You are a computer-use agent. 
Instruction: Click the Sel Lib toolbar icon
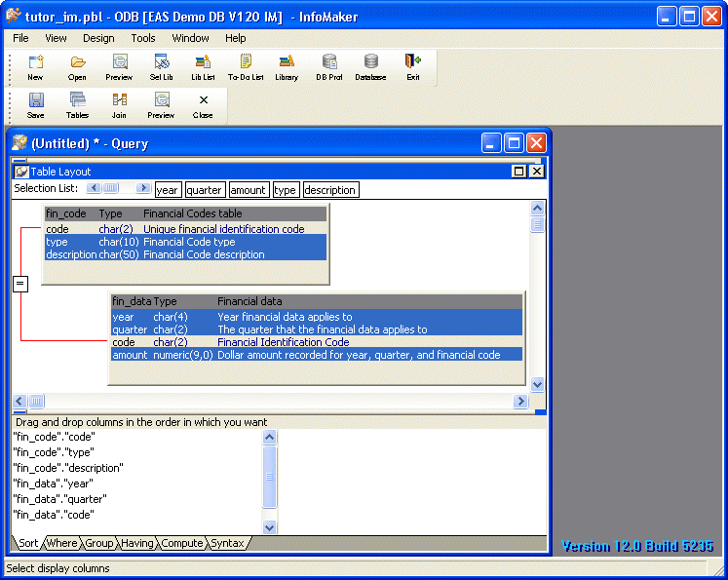coord(161,67)
